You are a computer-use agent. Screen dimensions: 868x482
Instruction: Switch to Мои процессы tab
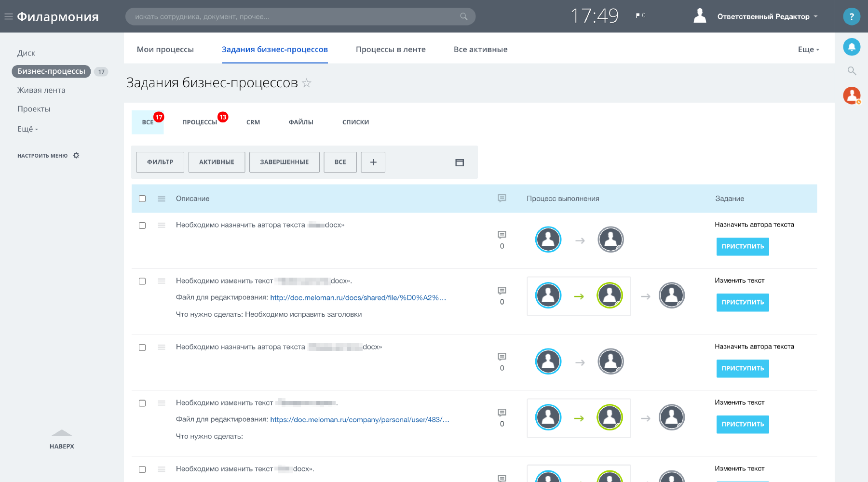165,49
